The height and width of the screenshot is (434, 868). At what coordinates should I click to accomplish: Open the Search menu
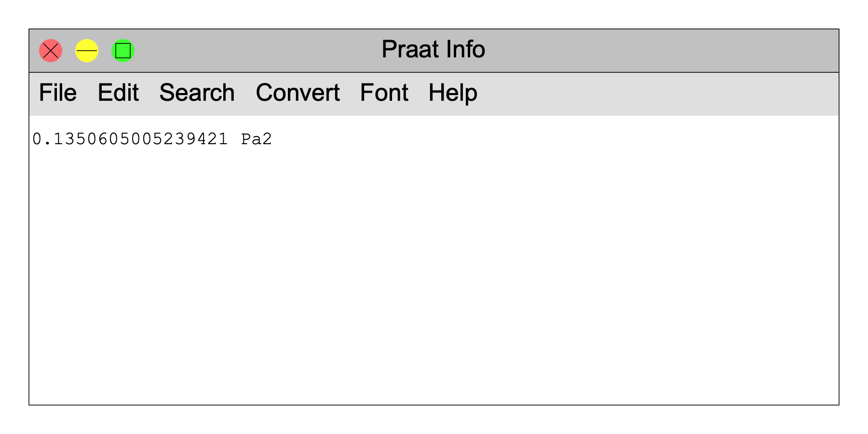click(197, 93)
